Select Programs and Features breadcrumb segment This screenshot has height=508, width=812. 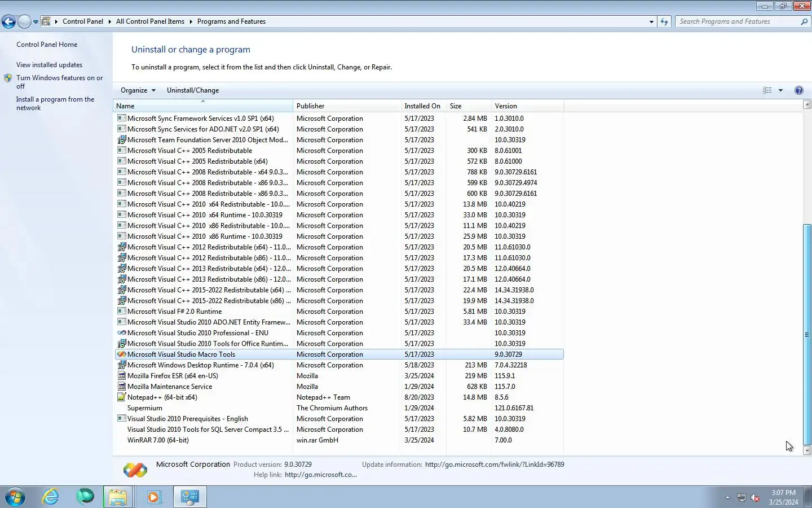231,21
